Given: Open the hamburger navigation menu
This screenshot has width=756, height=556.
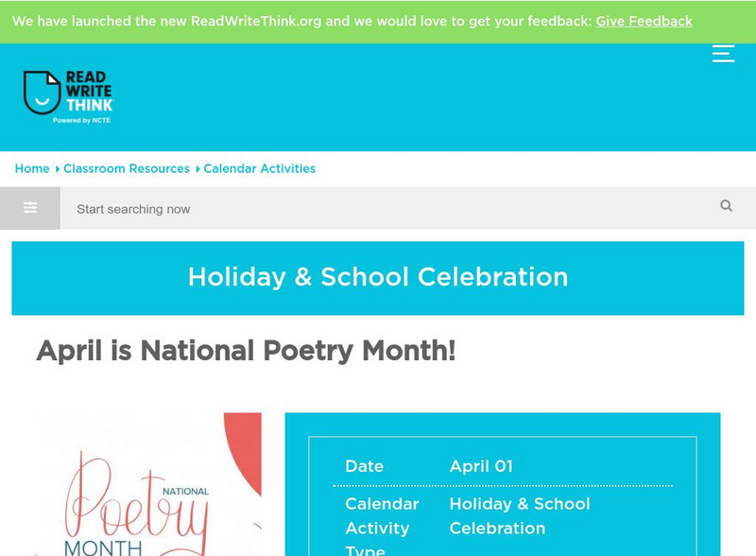Looking at the screenshot, I should coord(723,54).
